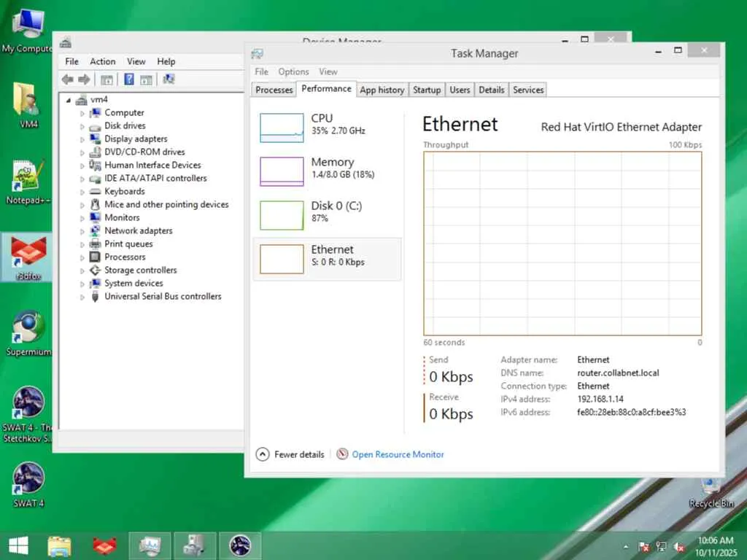Open Notepad++ desktop shortcut
Screen dimensions: 747x560
click(x=28, y=182)
